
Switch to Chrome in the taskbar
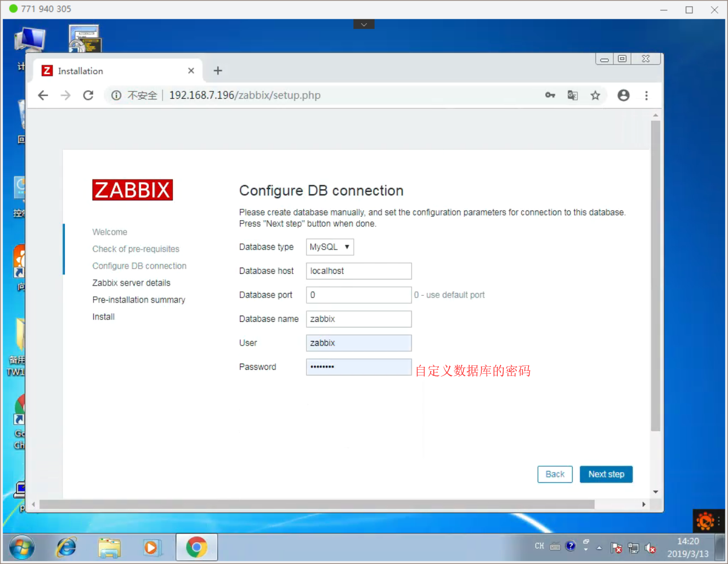click(x=196, y=547)
